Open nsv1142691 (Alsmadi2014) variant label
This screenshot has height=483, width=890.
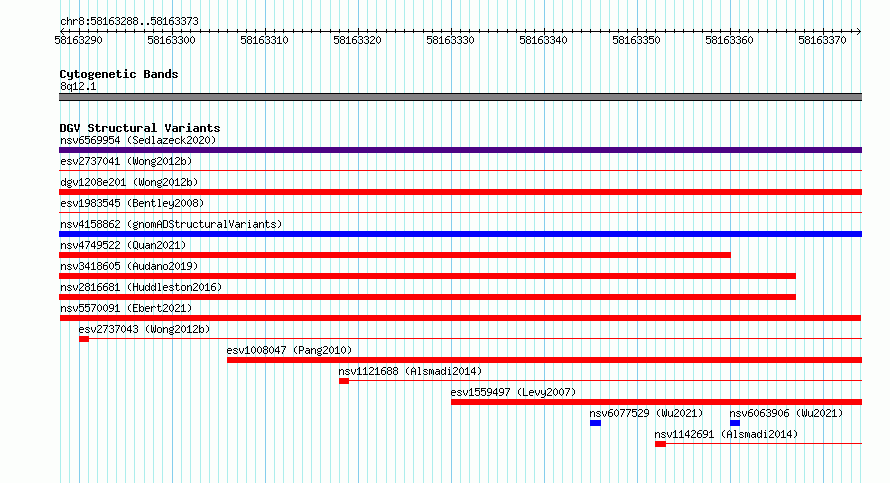726,434
